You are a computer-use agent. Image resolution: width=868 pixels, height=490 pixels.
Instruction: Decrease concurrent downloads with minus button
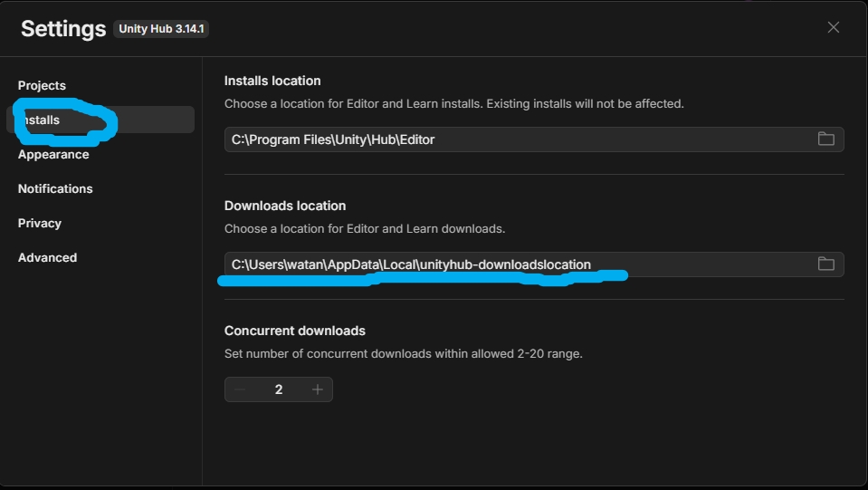(x=240, y=389)
